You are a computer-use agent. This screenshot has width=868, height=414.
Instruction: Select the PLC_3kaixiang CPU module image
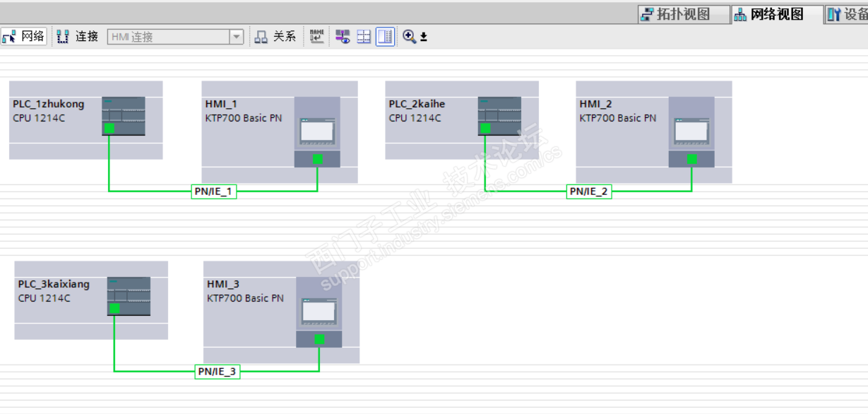tap(129, 296)
